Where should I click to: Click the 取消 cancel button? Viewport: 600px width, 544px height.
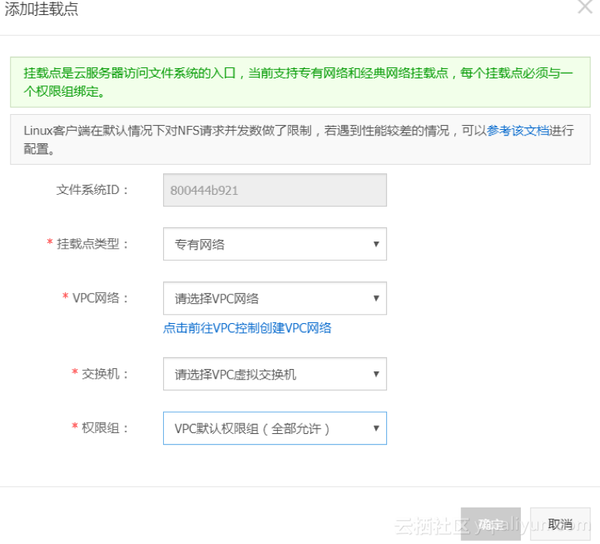[x=560, y=524]
